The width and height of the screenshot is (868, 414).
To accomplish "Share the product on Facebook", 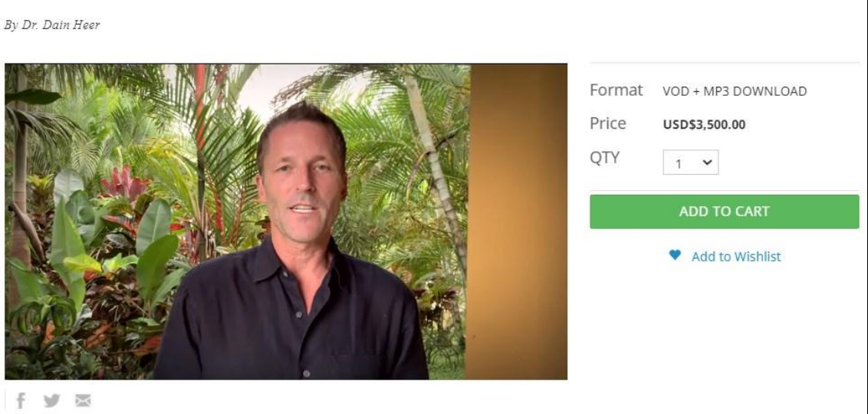I will coord(21,400).
